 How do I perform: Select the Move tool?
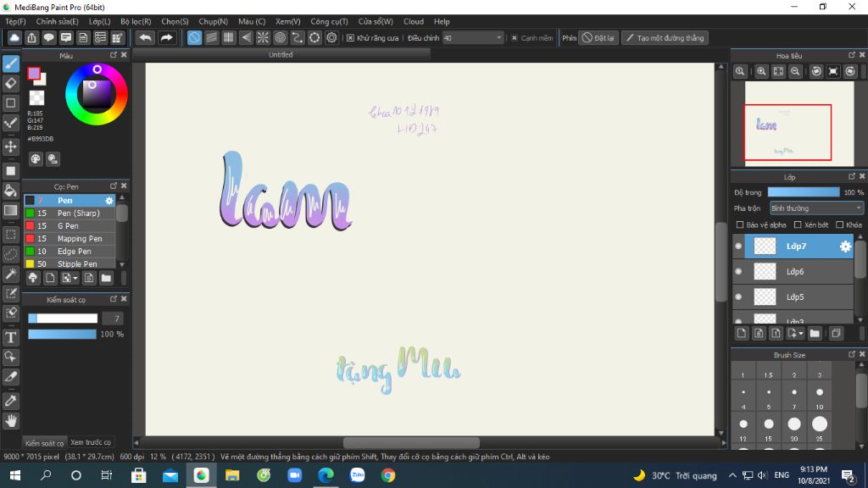10,147
